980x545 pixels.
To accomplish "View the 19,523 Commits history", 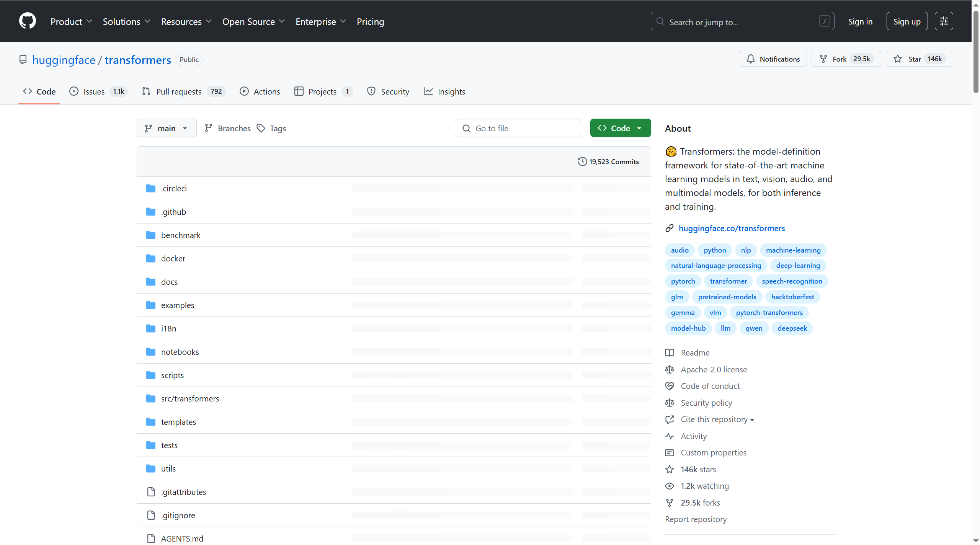I will [608, 162].
